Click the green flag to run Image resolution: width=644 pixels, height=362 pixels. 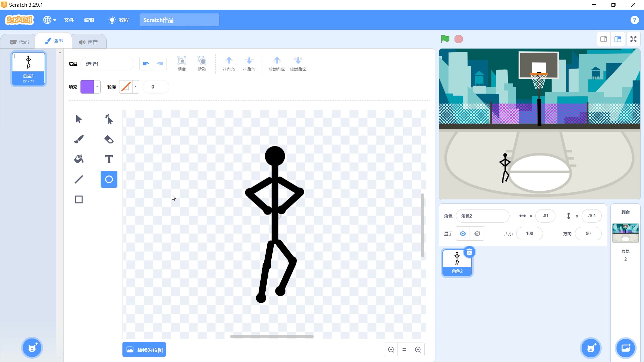[445, 39]
